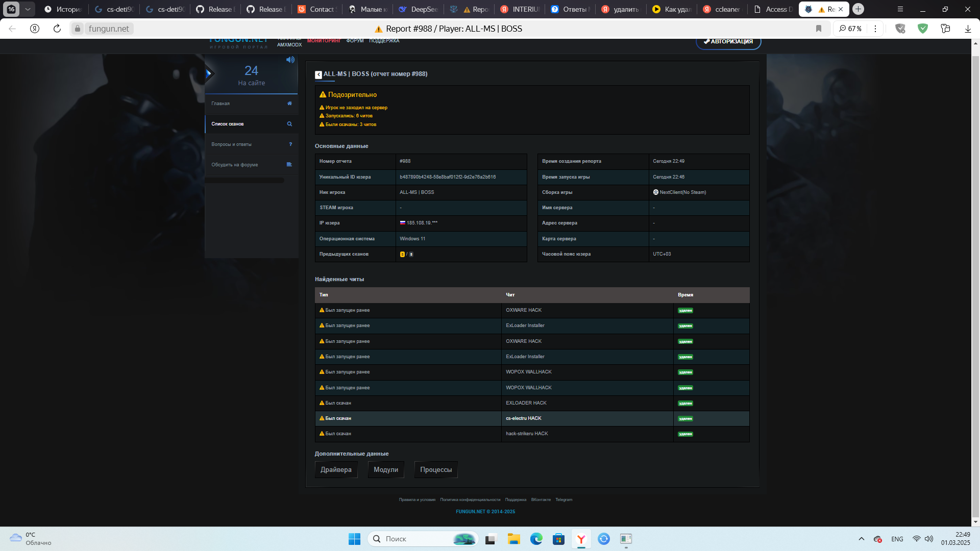The height and width of the screenshot is (551, 980).
Task: Click Правила и условия footer link
Action: (x=417, y=499)
